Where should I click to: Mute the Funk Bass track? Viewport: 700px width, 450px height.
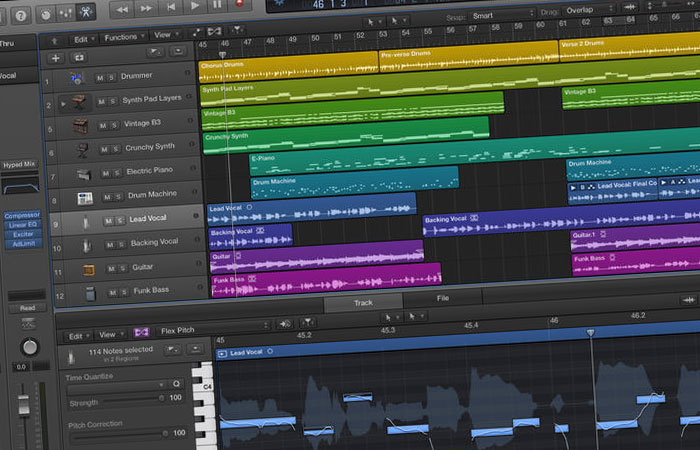coord(112,292)
